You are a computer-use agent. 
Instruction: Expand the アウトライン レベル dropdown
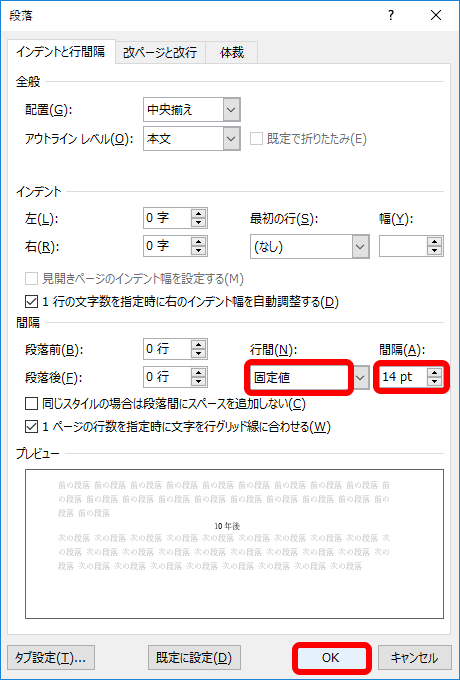click(232, 139)
